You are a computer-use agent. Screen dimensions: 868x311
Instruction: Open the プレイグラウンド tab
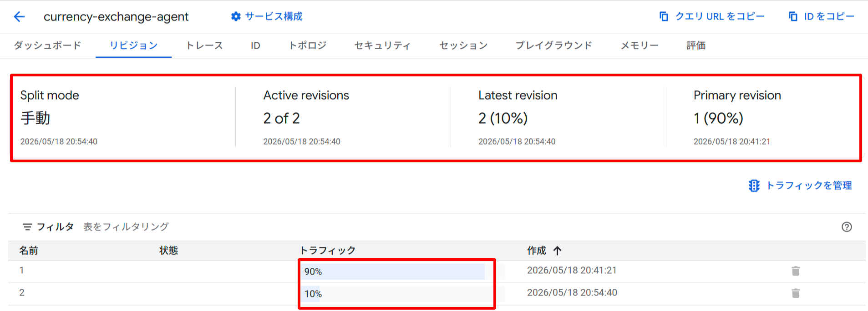pyautogui.click(x=554, y=45)
